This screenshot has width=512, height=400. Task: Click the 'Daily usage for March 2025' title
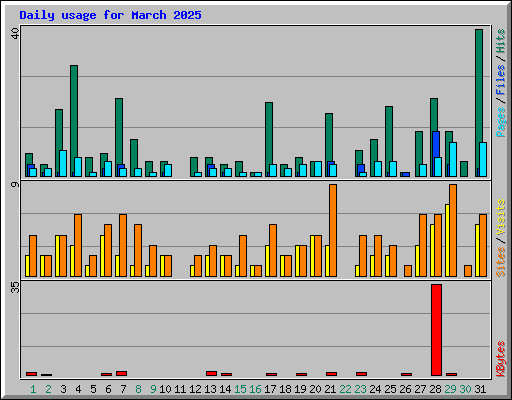(x=110, y=15)
